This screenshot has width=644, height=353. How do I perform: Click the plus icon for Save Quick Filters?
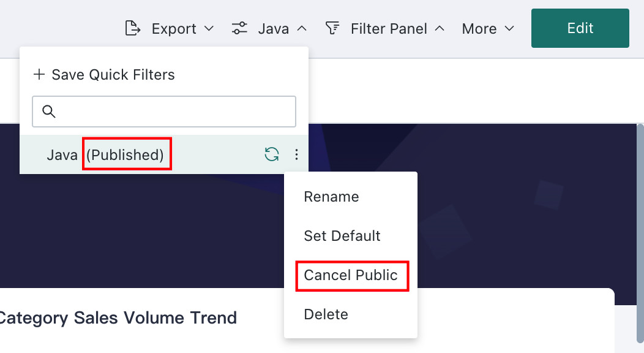[39, 74]
